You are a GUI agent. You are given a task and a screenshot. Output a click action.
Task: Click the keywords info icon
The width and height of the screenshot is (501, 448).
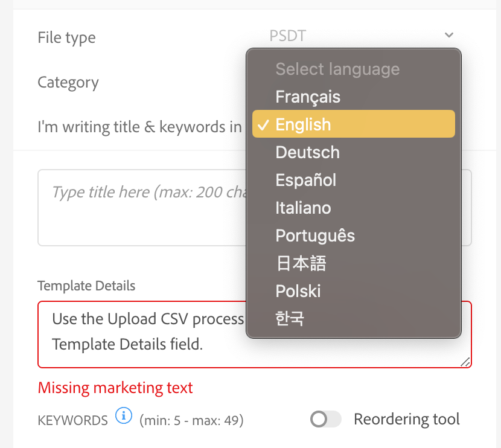pos(123,416)
